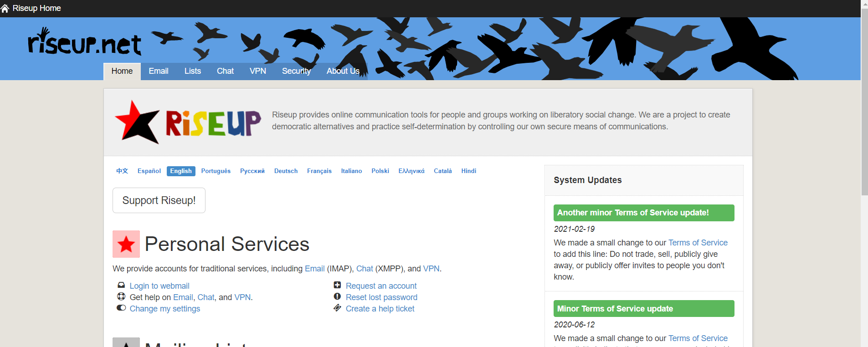This screenshot has width=868, height=347.
Task: Open the Request an account link
Action: coord(381,286)
